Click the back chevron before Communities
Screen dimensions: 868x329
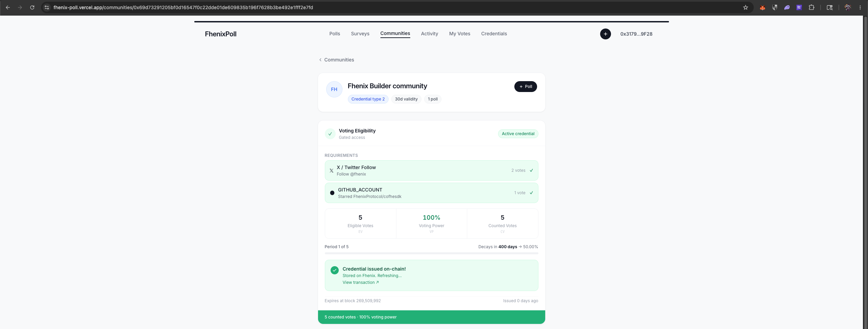[320, 60]
